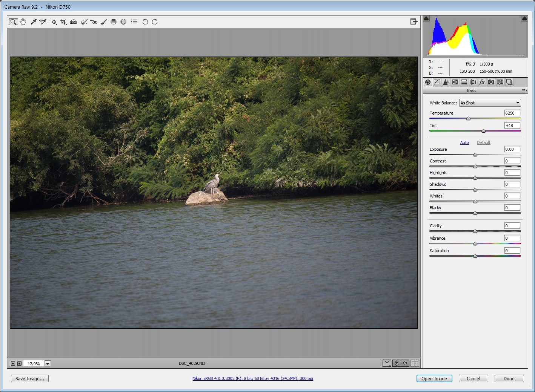Click the Open Image button
This screenshot has height=392, width=535.
tap(434, 379)
